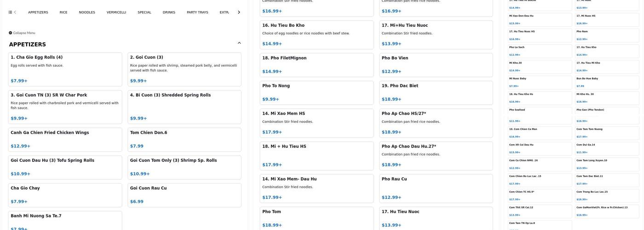Screen dimensions: 644x230
Task: Click the Pho Seafood small card
Action: tap(540, 115)
